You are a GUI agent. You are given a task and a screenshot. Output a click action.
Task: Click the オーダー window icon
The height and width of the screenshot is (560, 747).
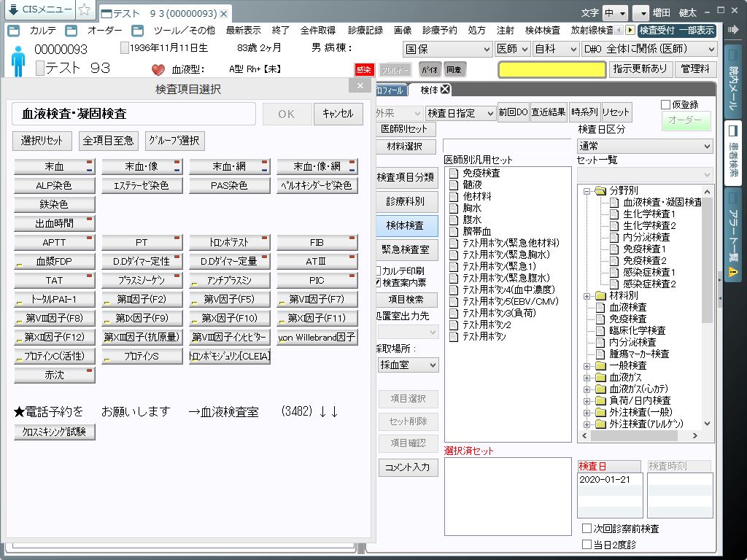click(x=71, y=31)
